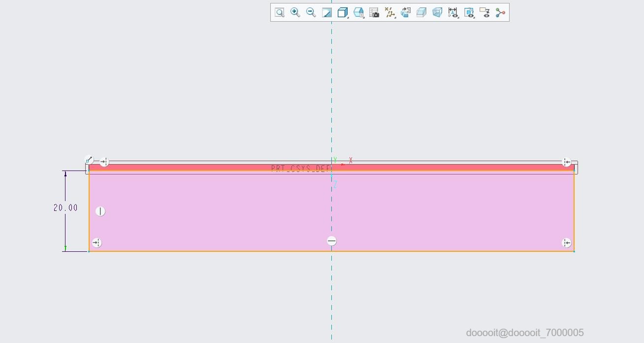This screenshot has height=343, width=644.
Task: Click the Repaint screen icon
Action: pyautogui.click(x=326, y=13)
